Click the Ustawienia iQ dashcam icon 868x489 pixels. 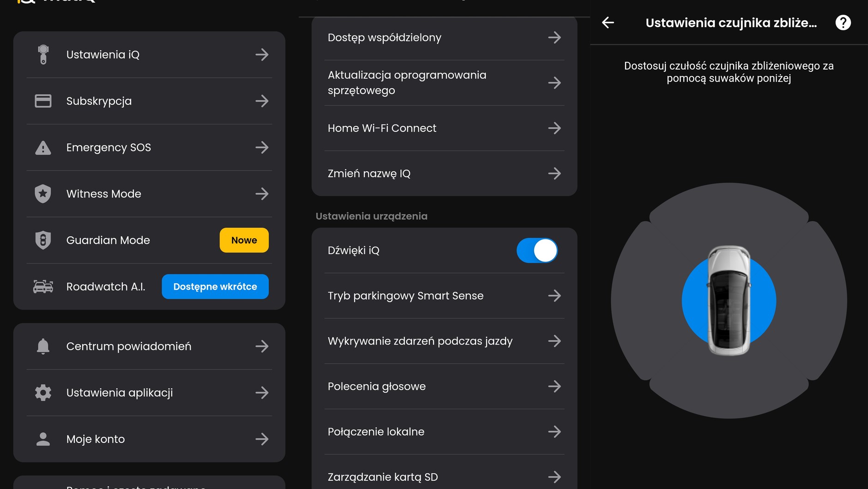(x=43, y=54)
